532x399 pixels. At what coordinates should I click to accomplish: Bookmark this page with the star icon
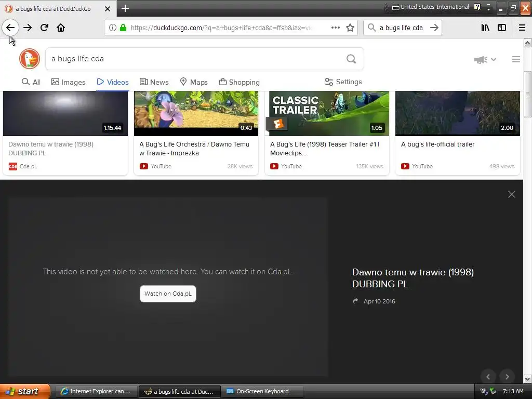click(x=350, y=28)
